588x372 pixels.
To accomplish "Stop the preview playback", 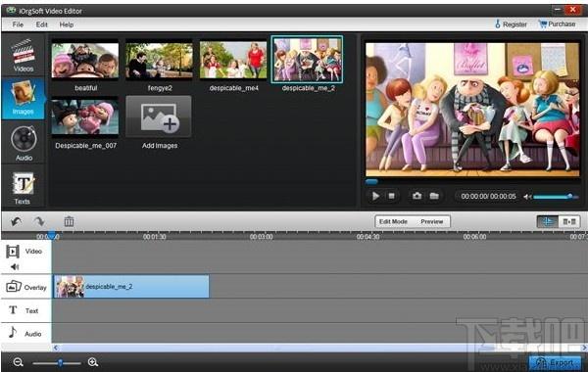I will point(391,196).
